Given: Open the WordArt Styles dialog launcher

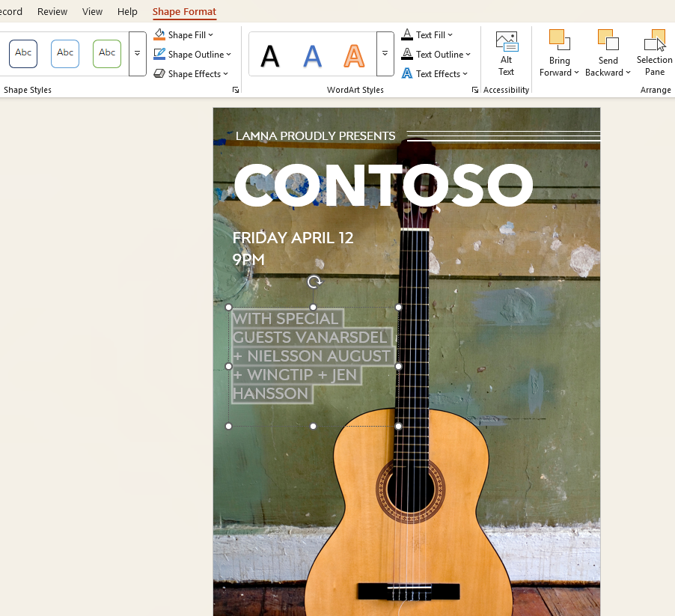Looking at the screenshot, I should click(x=474, y=89).
